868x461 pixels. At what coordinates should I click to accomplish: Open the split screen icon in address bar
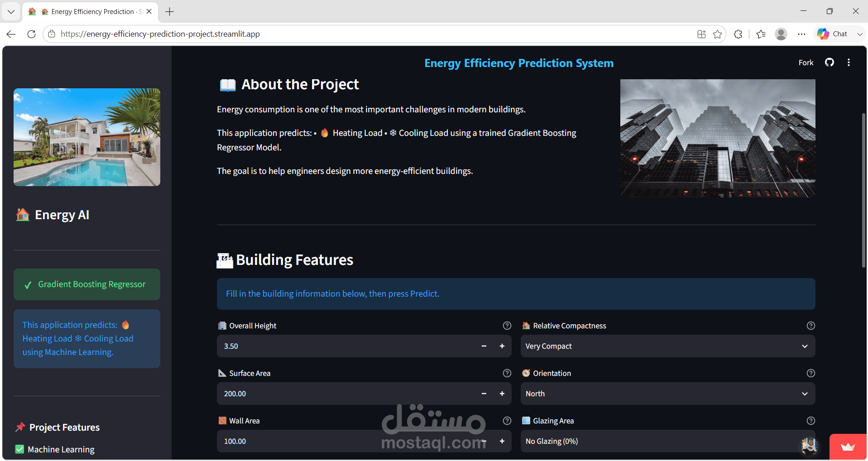[701, 34]
